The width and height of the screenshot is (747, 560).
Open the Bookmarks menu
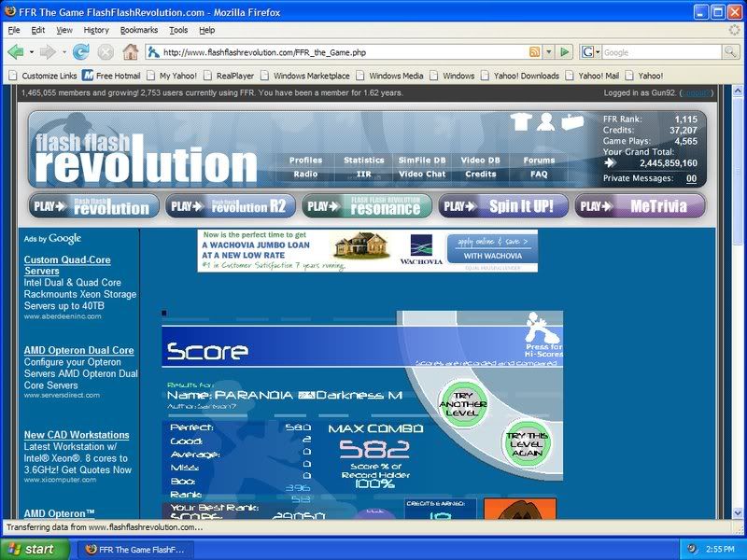(138, 30)
